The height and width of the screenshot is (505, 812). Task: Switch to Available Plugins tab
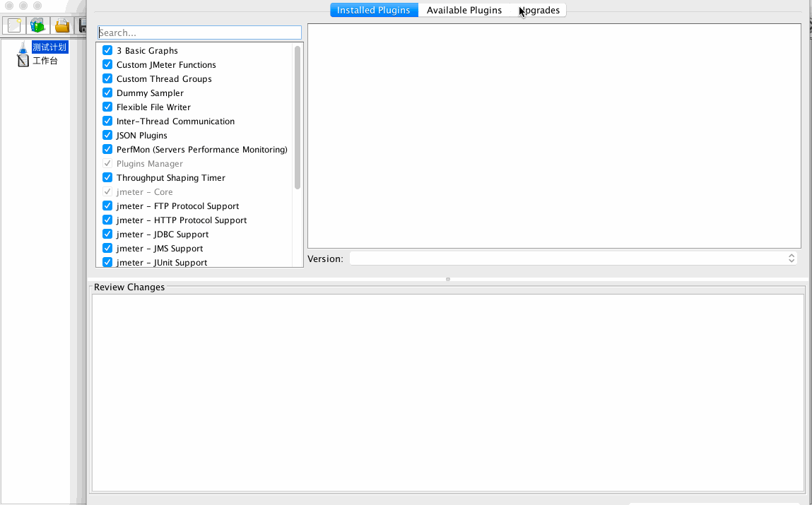[464, 10]
